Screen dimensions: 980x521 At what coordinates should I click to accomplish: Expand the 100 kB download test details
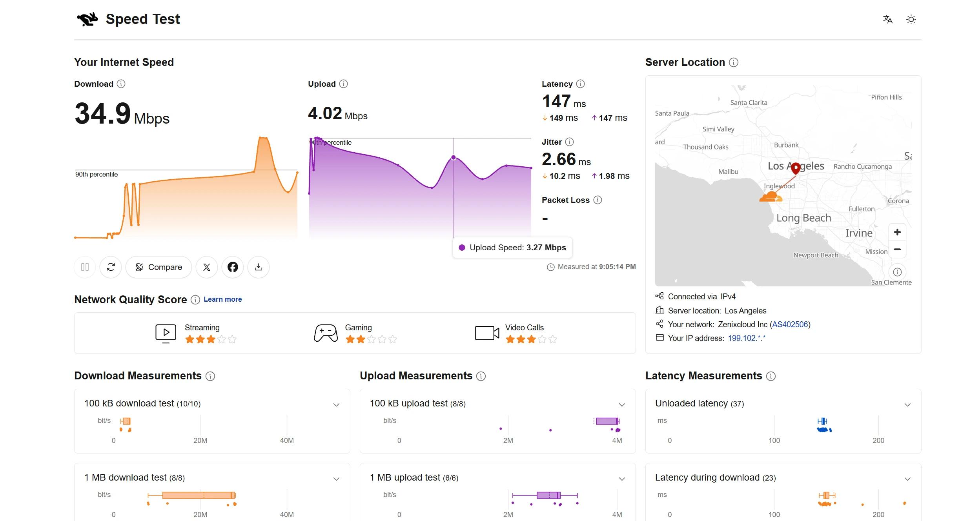coord(336,404)
